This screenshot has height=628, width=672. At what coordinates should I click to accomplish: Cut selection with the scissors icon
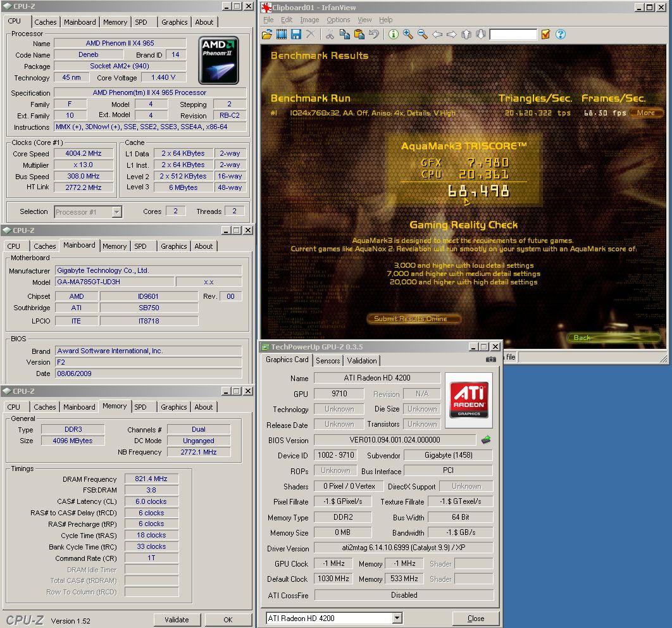pyautogui.click(x=330, y=34)
